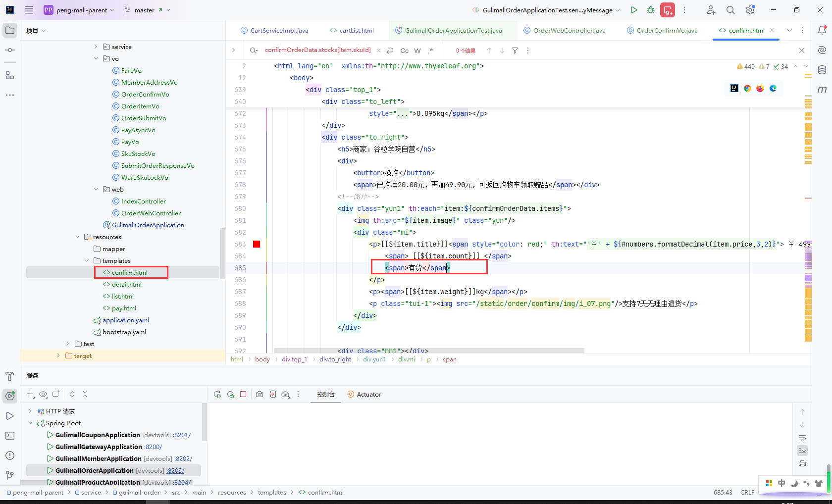Open peng-mall-parent project dropdown
Image resolution: width=832 pixels, height=504 pixels.
pyautogui.click(x=79, y=10)
